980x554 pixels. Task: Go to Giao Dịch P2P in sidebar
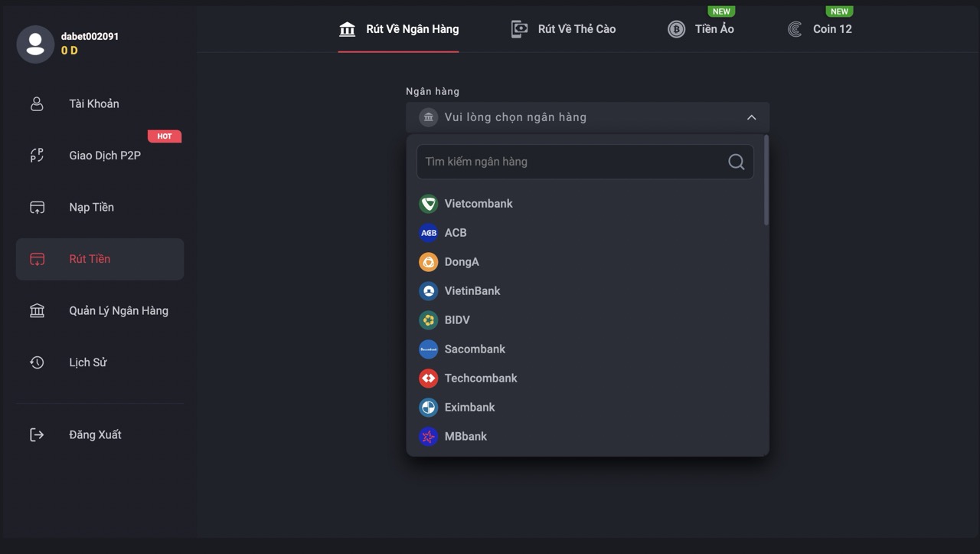(104, 156)
